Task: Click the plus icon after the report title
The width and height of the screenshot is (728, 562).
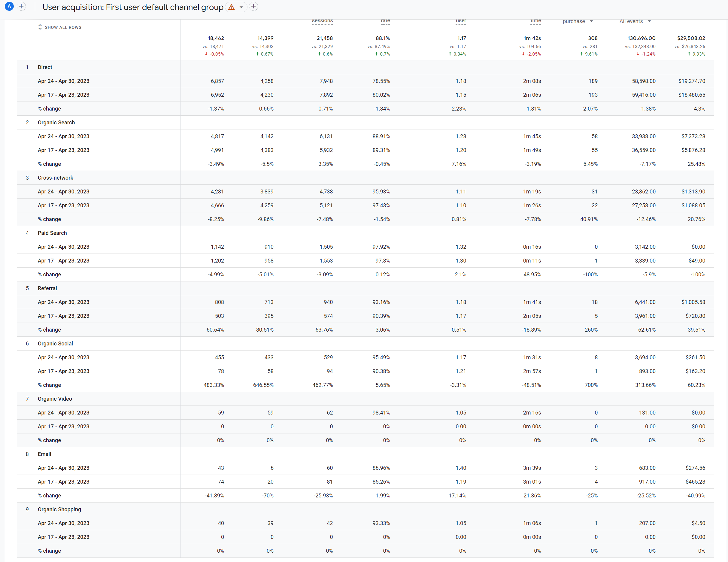Action: (253, 6)
